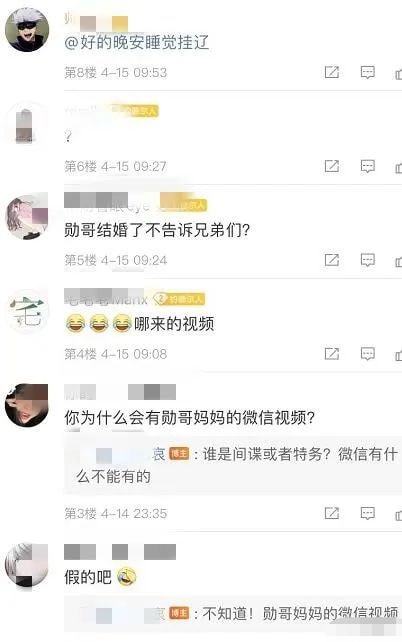The image size is (402, 642).
Task: Open reply bubble on 第3楼 comment
Action: pos(367,513)
